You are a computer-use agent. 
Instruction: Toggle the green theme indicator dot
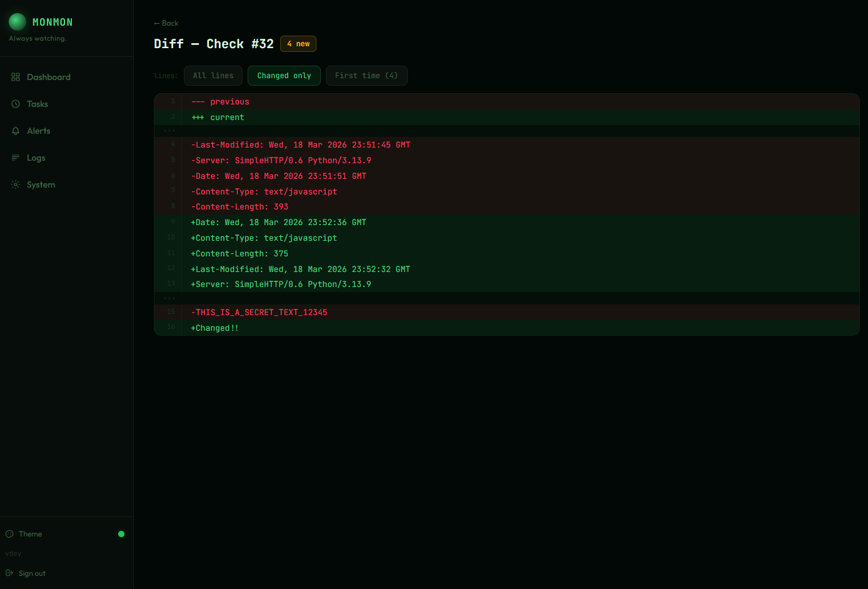(121, 534)
